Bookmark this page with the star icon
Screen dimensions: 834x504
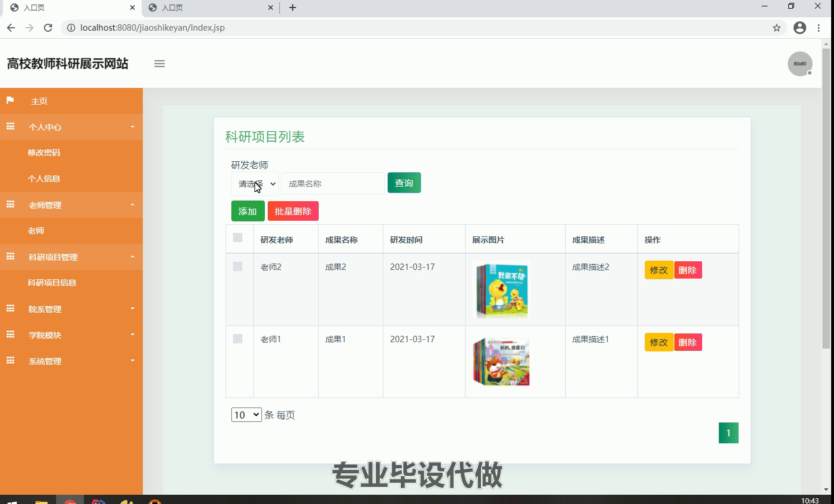pyautogui.click(x=777, y=28)
